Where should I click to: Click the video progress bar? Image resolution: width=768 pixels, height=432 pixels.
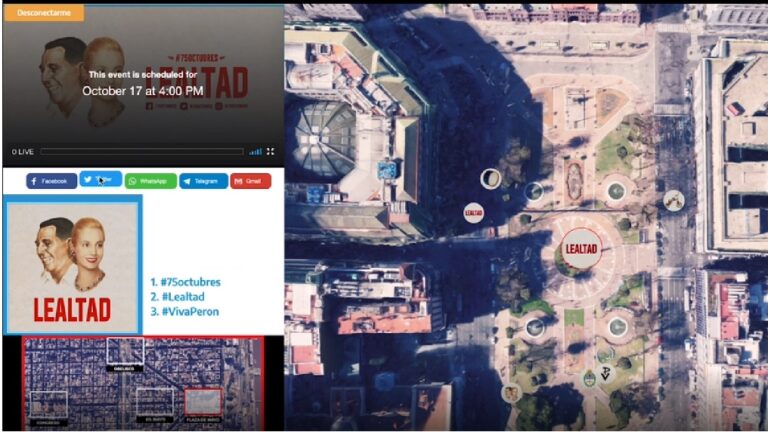pos(140,152)
